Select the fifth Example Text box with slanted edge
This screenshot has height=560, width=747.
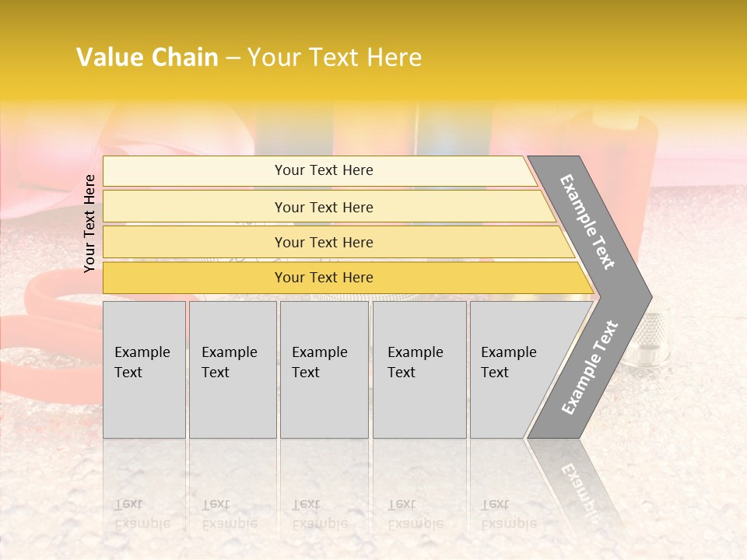click(514, 369)
